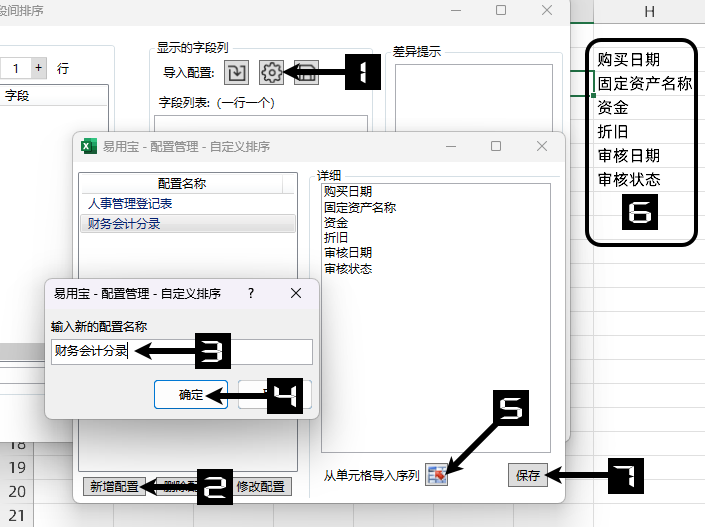
Task: Click the 差异提示 text area
Action: [474, 98]
